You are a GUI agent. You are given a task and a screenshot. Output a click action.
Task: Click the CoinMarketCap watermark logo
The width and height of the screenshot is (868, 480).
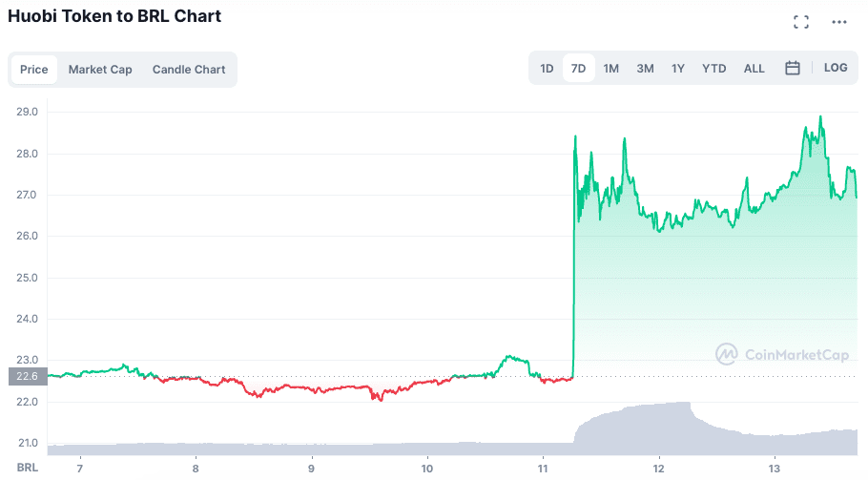782,354
